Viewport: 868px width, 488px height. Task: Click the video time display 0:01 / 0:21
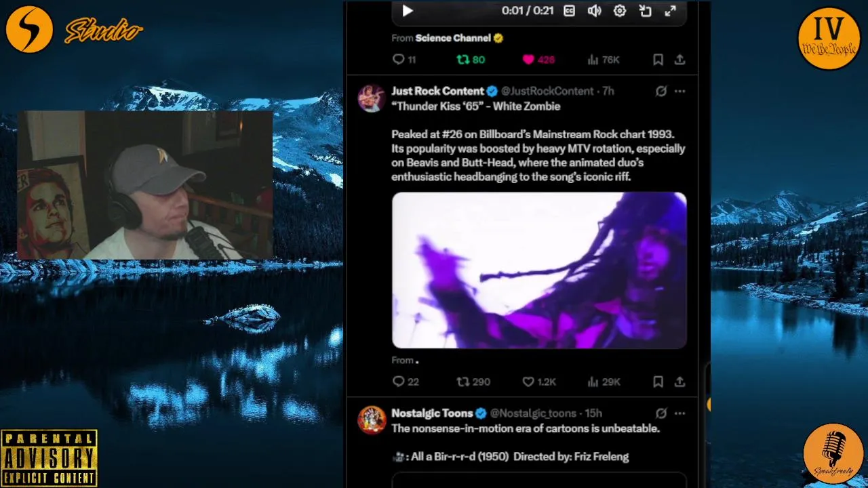528,11
